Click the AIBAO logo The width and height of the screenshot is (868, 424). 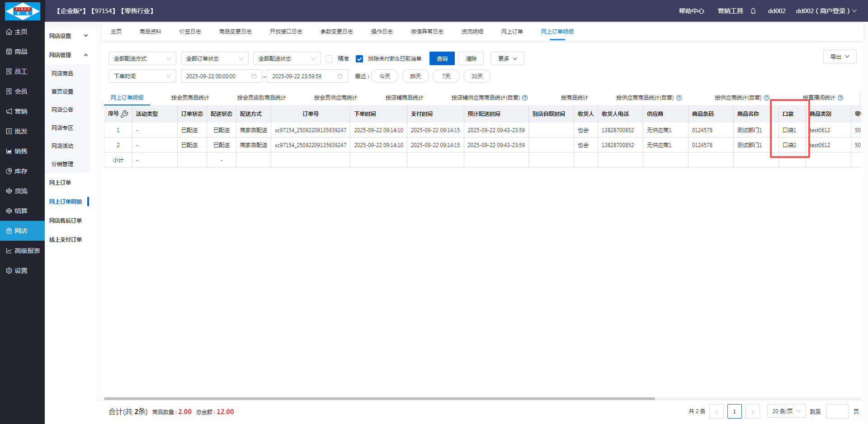tap(23, 11)
